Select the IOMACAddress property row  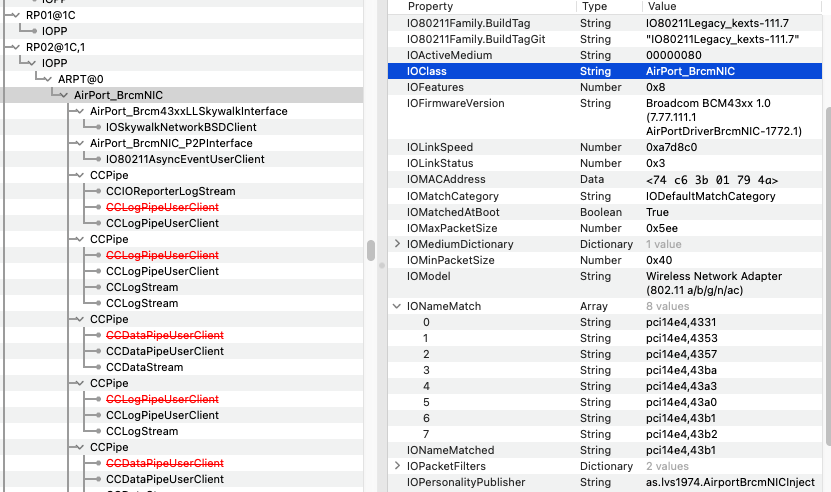605,180
